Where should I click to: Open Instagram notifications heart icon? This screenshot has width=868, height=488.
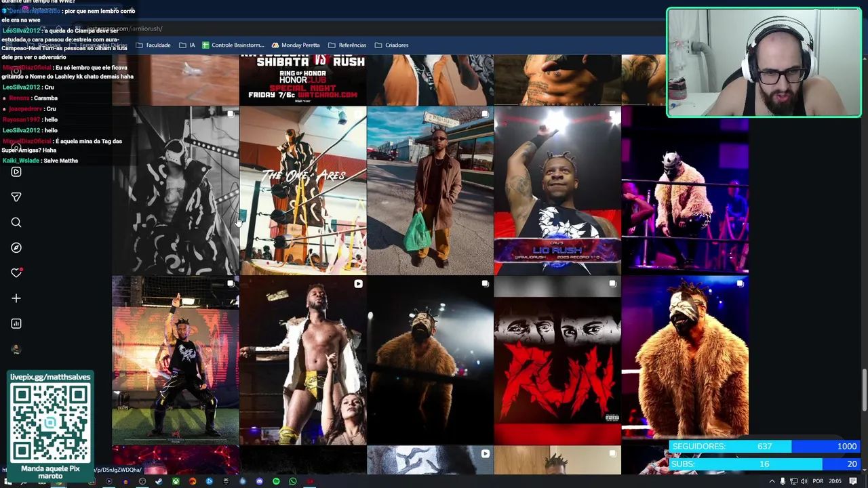16,272
